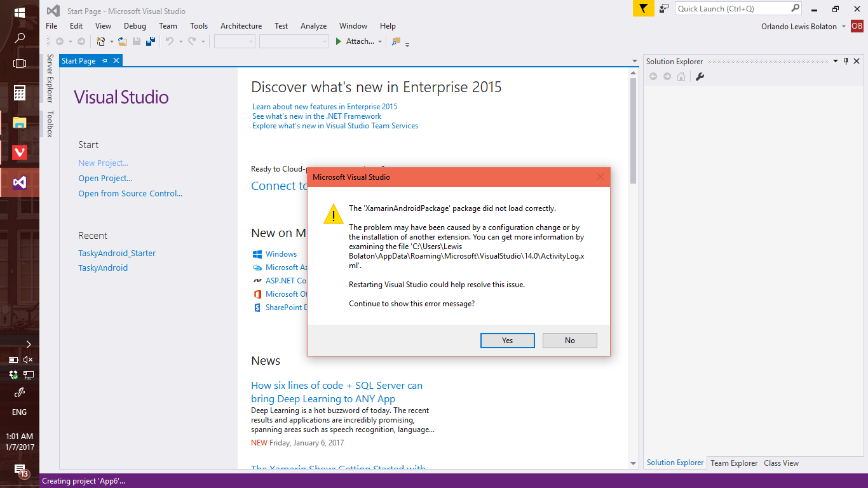The height and width of the screenshot is (488, 868).
Task: Expand the Attach button dropdown arrow
Action: click(x=380, y=42)
